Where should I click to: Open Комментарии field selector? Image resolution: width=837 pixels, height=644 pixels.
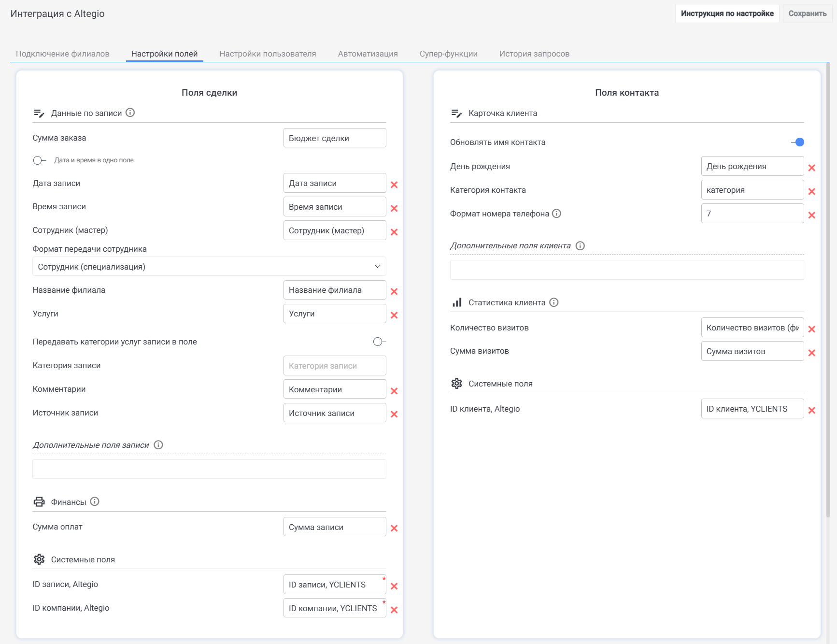pyautogui.click(x=335, y=389)
